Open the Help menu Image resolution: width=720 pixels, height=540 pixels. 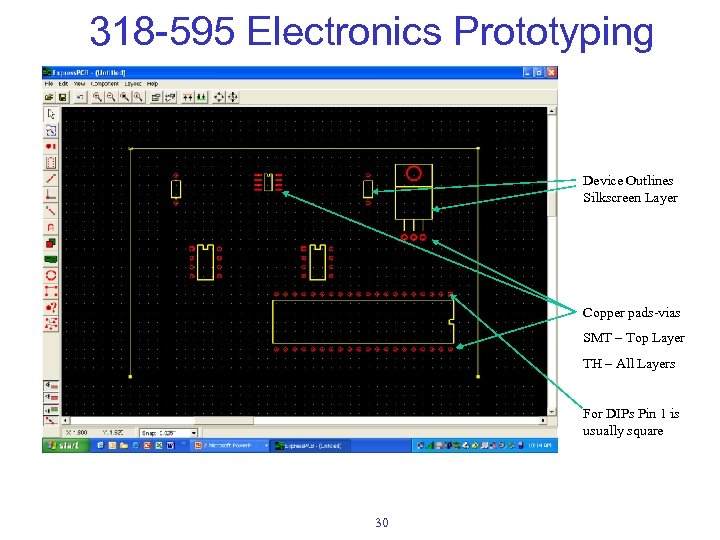point(152,84)
